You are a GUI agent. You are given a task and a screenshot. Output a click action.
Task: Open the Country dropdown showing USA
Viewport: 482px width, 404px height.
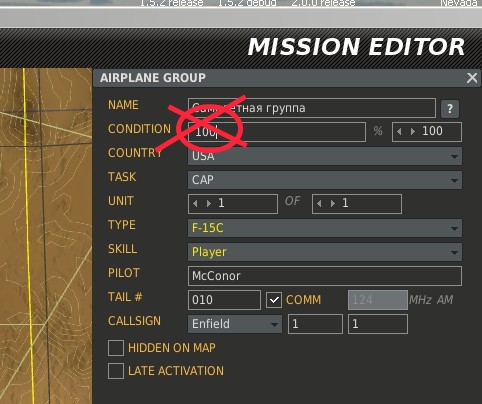click(325, 156)
